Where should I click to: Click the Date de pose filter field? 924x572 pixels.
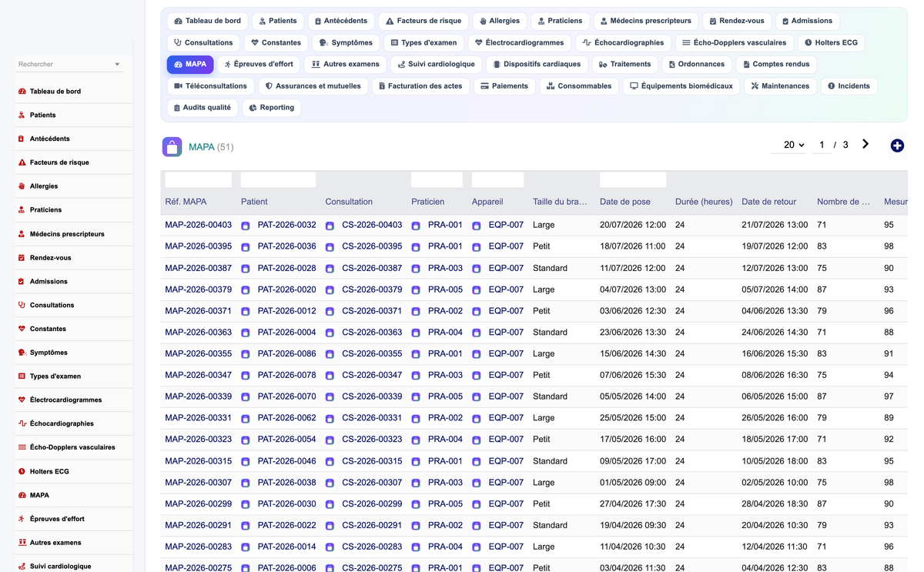(x=633, y=180)
